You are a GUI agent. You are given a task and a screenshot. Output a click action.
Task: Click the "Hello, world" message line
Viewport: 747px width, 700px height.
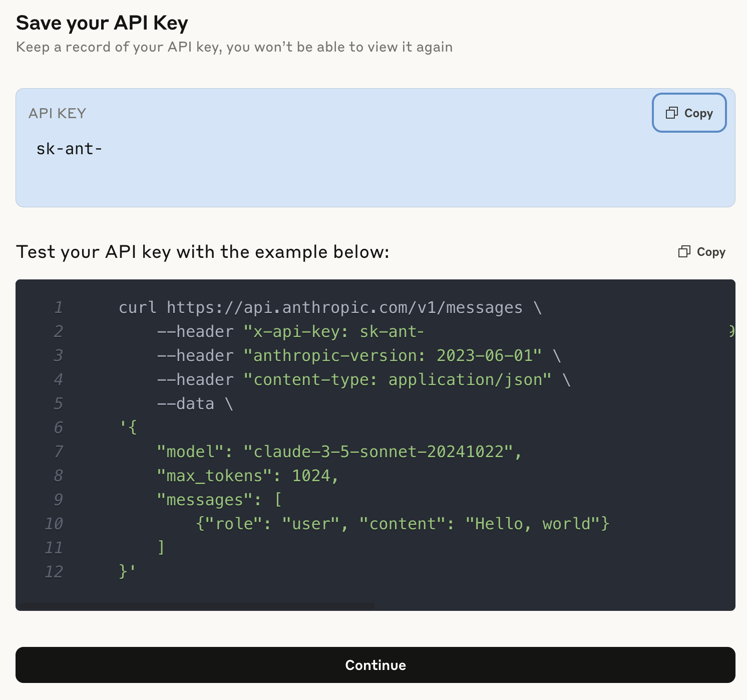pyautogui.click(x=403, y=524)
